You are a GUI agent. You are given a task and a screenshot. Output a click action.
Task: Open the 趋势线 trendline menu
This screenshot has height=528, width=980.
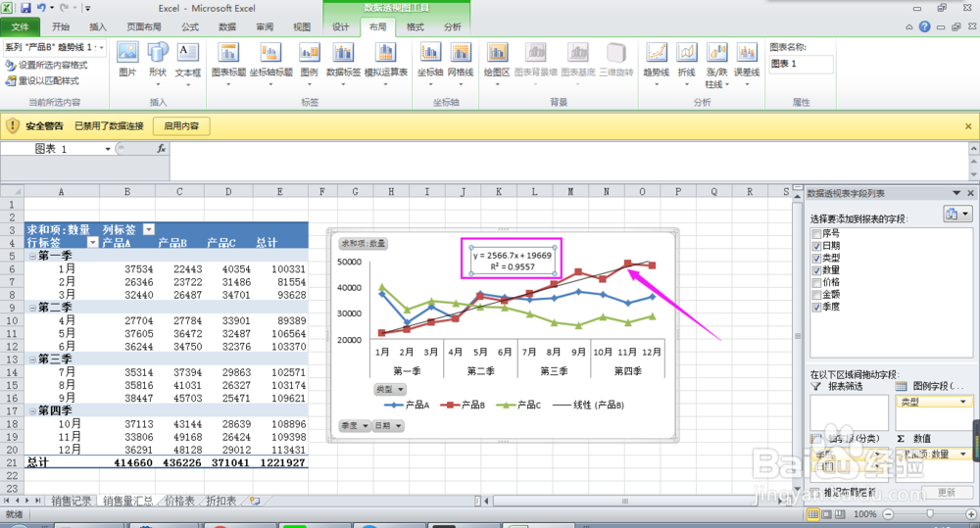tap(657, 65)
